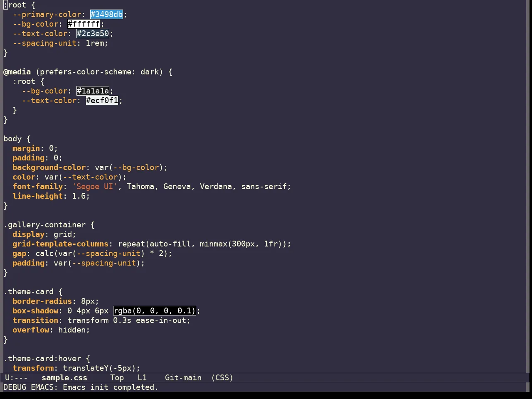Click the (CSS) major mode indicator
The image size is (532, 399).
coord(222,378)
